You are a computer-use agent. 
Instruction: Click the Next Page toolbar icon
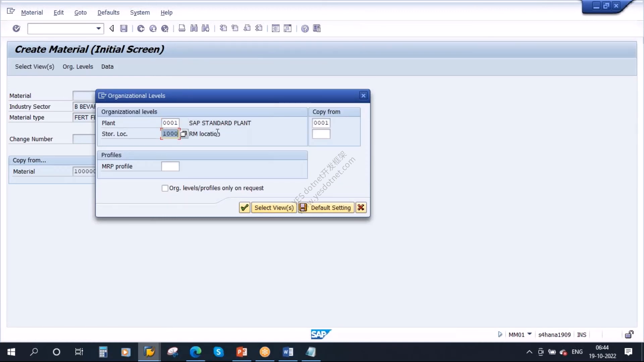point(247,28)
